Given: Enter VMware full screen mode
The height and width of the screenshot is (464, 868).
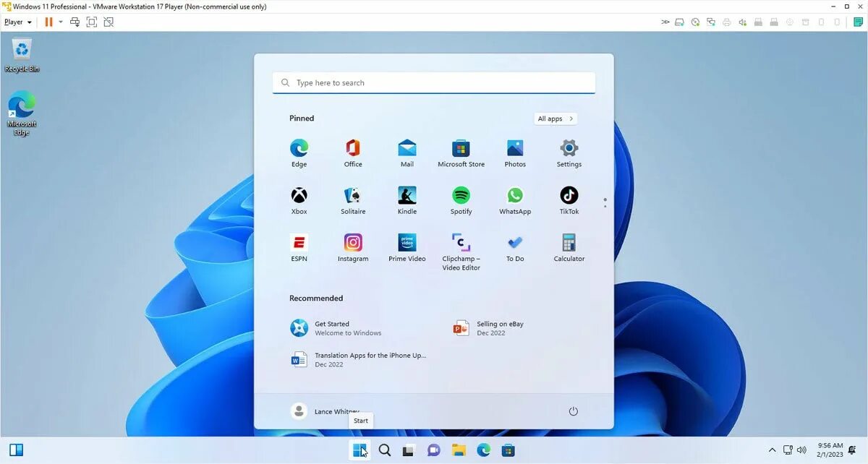Looking at the screenshot, I should (92, 22).
